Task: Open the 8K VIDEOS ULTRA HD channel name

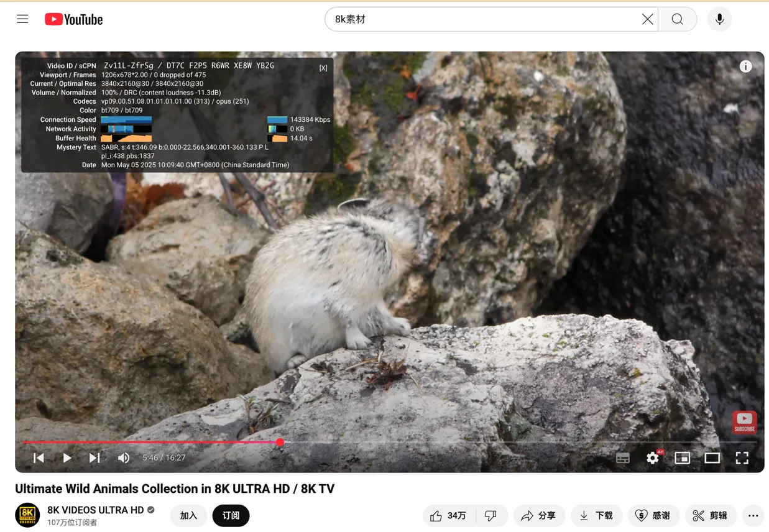Action: point(96,510)
